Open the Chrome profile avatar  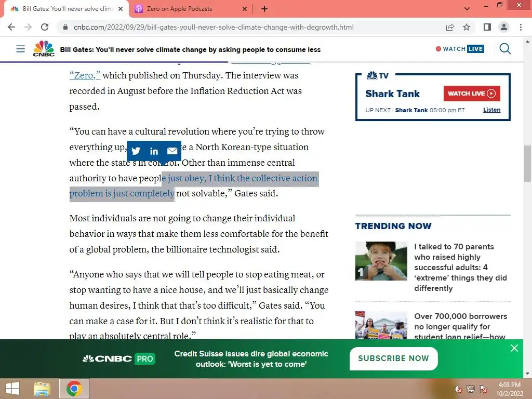(504, 27)
